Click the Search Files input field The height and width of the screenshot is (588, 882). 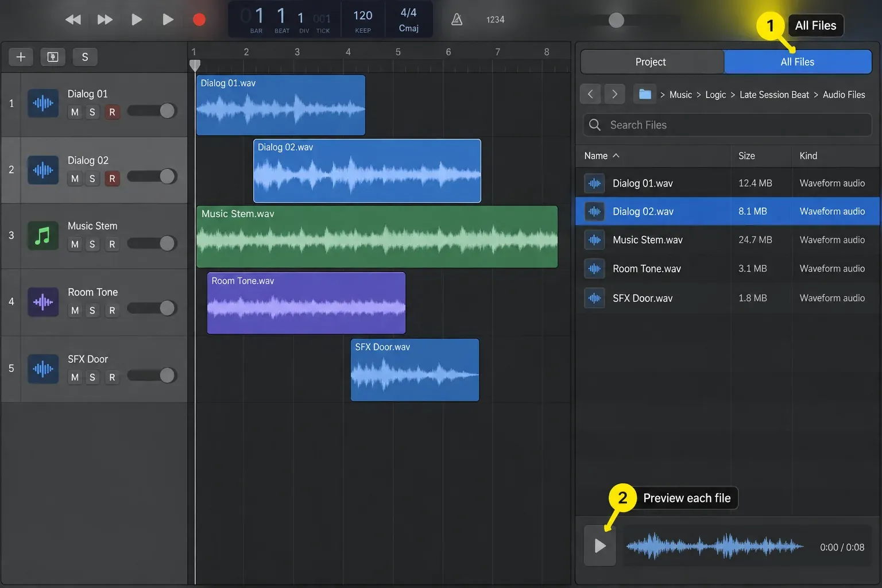click(x=728, y=125)
